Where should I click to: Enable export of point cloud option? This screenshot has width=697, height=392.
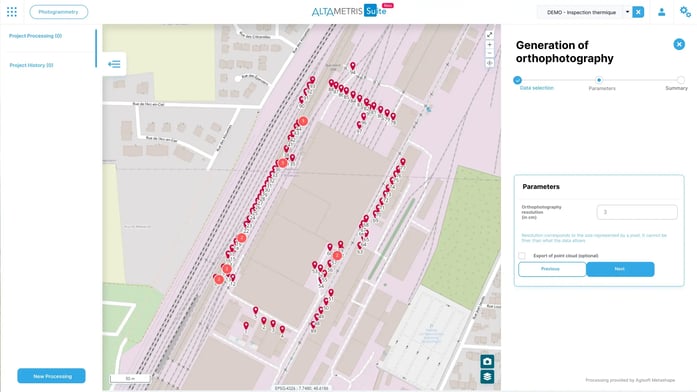(522, 256)
